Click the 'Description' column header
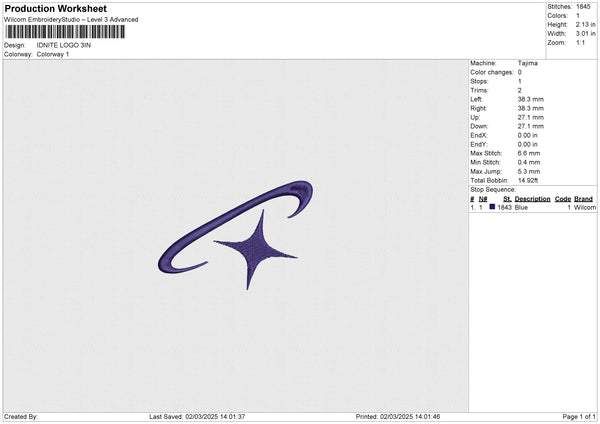Screen dimensions: 600x424 click(532, 199)
